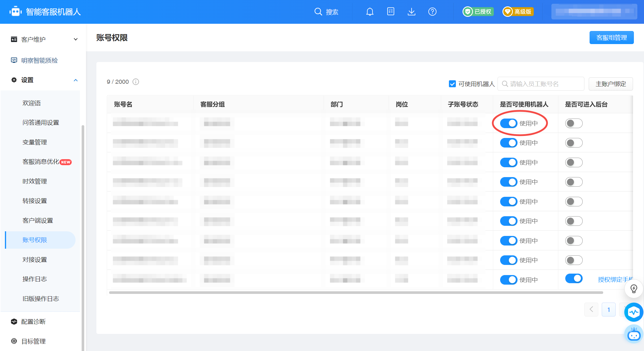Toggle 是否可使用机器人 for first account row
The width and height of the screenshot is (644, 351).
click(507, 123)
